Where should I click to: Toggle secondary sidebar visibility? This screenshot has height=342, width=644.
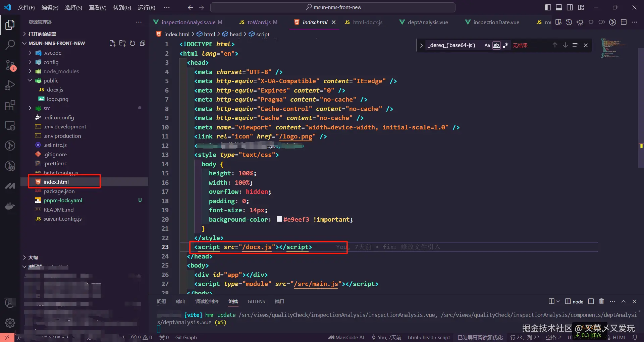click(x=570, y=7)
